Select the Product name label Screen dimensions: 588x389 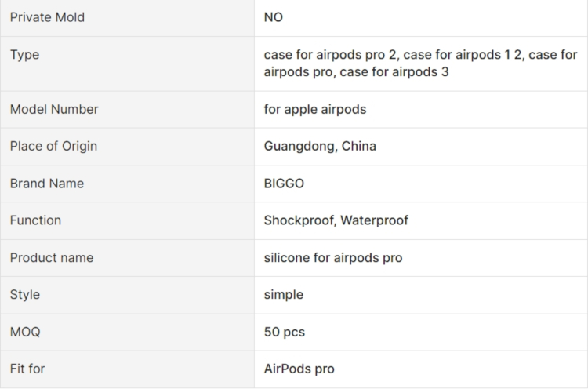click(52, 258)
